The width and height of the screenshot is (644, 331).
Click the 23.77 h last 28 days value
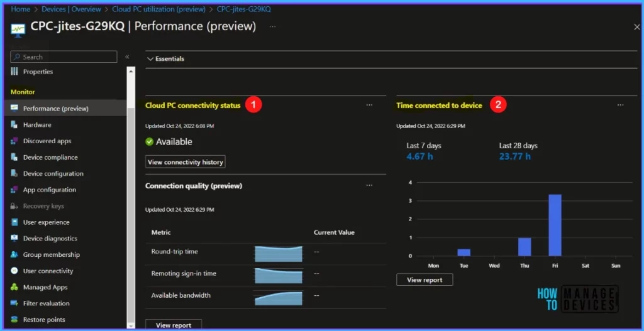click(514, 156)
